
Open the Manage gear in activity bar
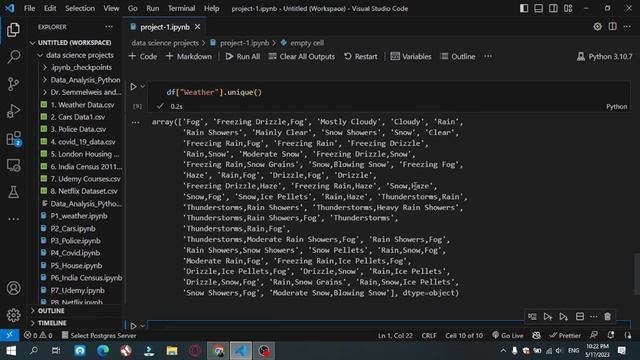[13, 315]
